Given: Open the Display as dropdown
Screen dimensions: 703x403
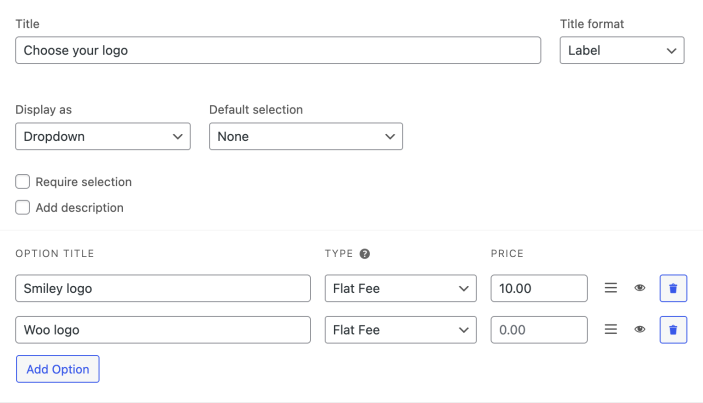Looking at the screenshot, I should 103,136.
